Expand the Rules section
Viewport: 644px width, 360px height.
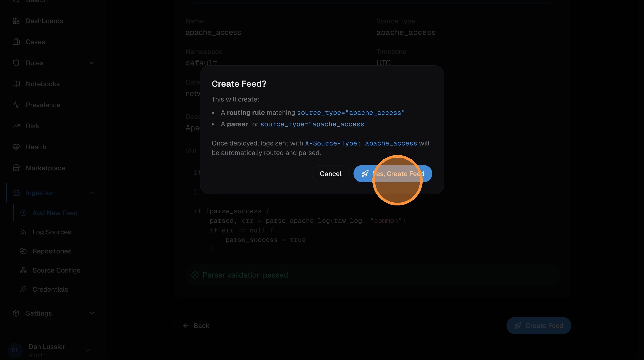click(91, 63)
